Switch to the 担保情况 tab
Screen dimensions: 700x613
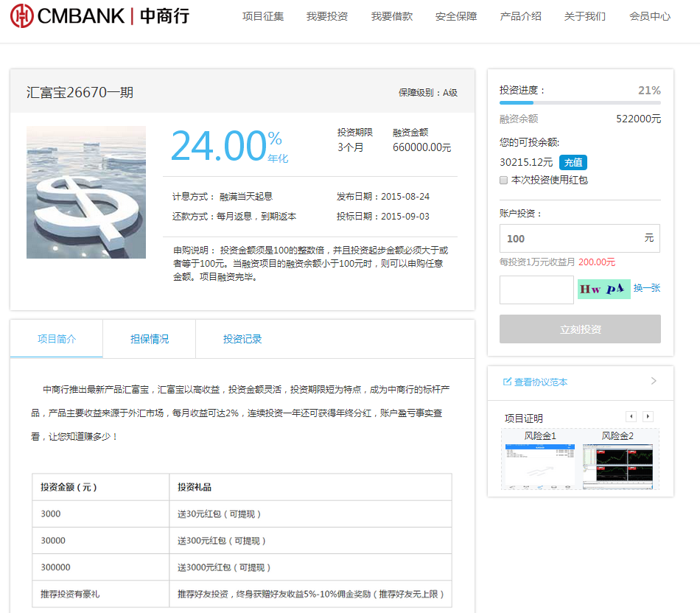tap(150, 339)
